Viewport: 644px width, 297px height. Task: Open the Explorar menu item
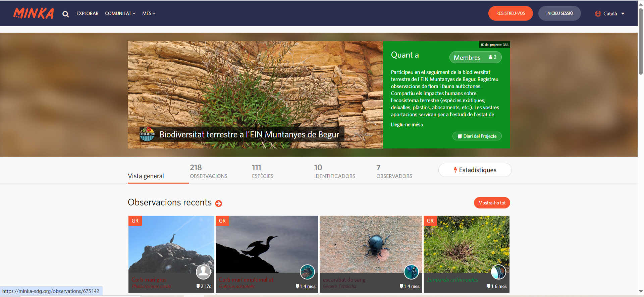click(87, 13)
